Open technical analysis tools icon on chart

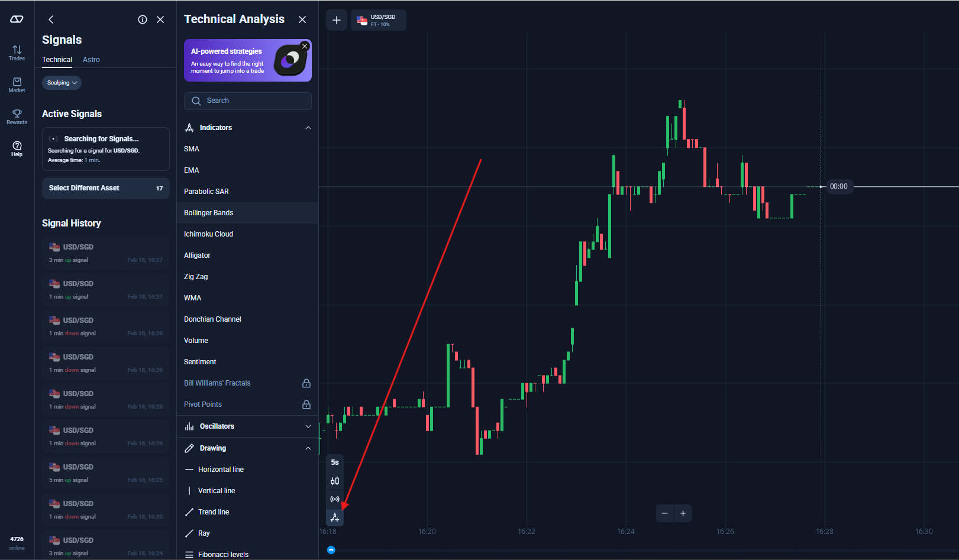[335, 517]
